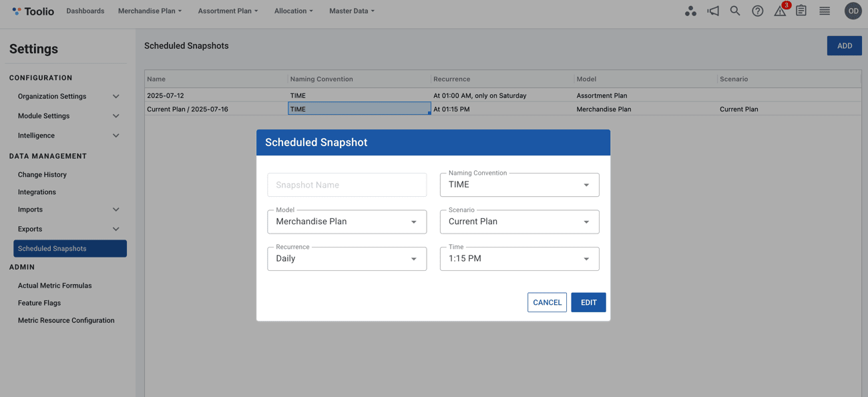Select the Current Plan / 2025-07-16 cell
The width and height of the screenshot is (868, 397).
pyautogui.click(x=216, y=109)
